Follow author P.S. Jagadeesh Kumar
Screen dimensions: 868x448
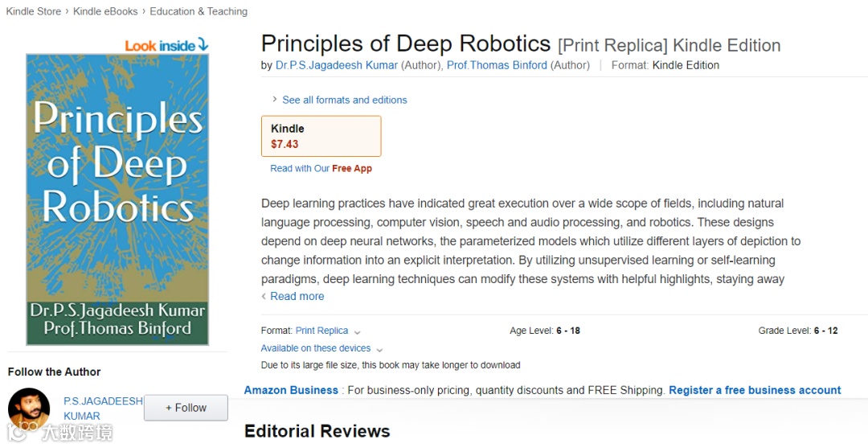pyautogui.click(x=186, y=408)
